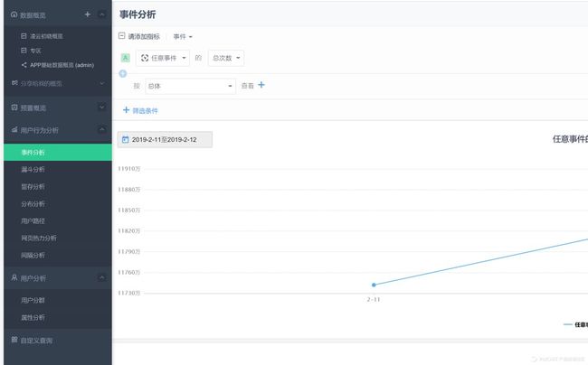Click the plus icon beside 数据概览
Viewport: 588px width, 365px height.
point(88,14)
